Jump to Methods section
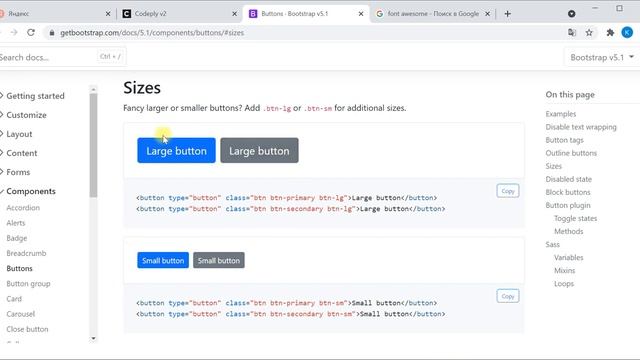 point(569,231)
